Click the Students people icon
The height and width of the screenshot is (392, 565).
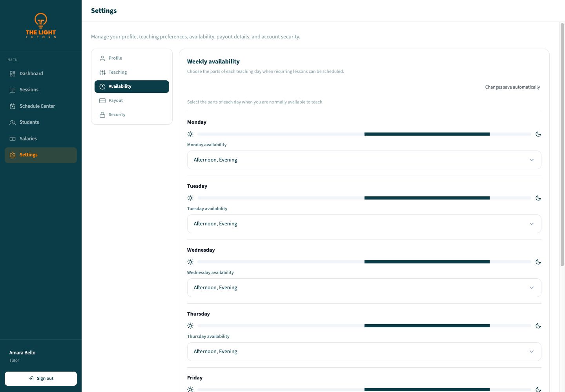click(13, 122)
